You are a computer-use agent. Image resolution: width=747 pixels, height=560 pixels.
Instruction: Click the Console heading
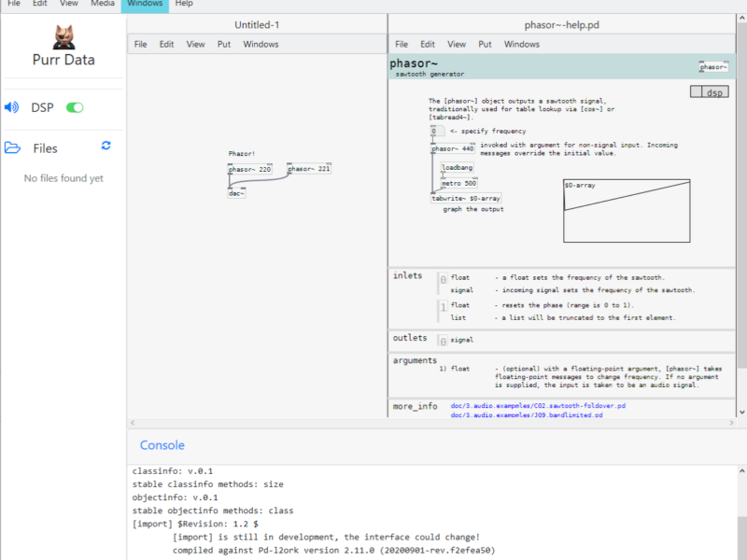click(162, 445)
